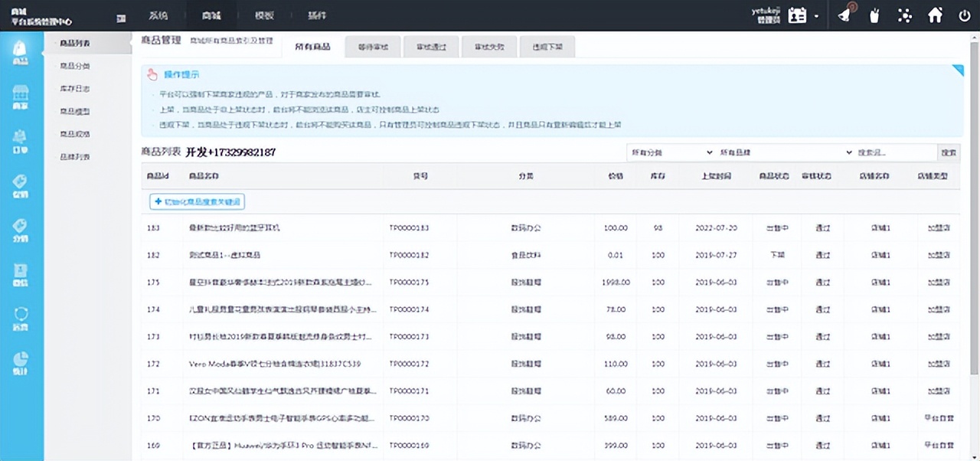
Task: Open the notifications bell icon
Action: coord(844,15)
